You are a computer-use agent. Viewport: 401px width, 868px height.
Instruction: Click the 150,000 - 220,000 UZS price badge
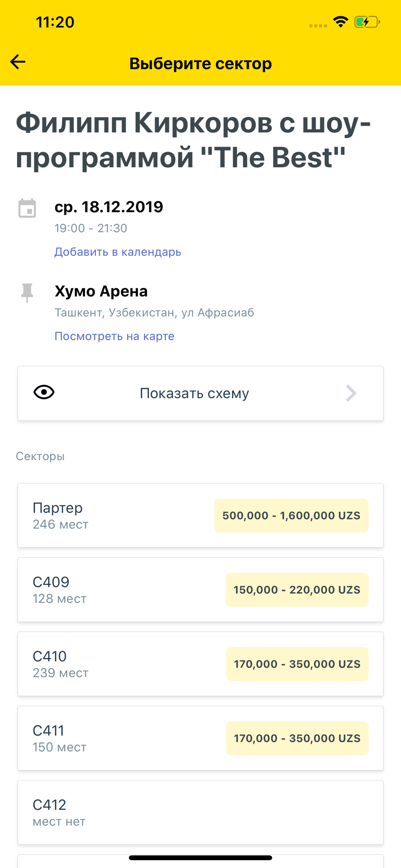pos(297,590)
